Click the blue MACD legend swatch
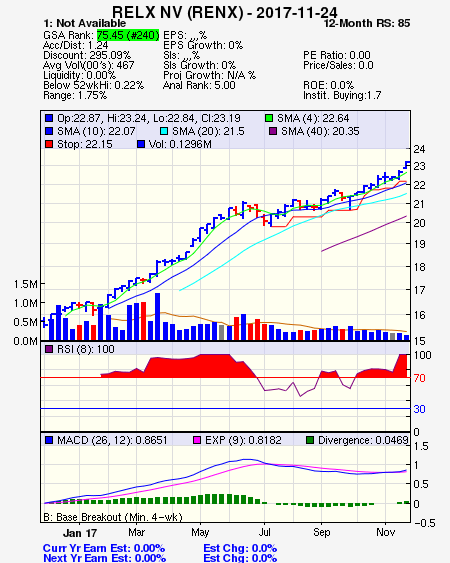This screenshot has width=450, height=563. pyautogui.click(x=49, y=440)
